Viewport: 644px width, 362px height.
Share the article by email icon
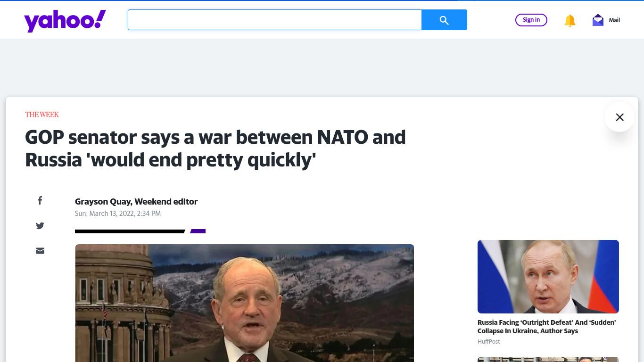click(x=40, y=251)
